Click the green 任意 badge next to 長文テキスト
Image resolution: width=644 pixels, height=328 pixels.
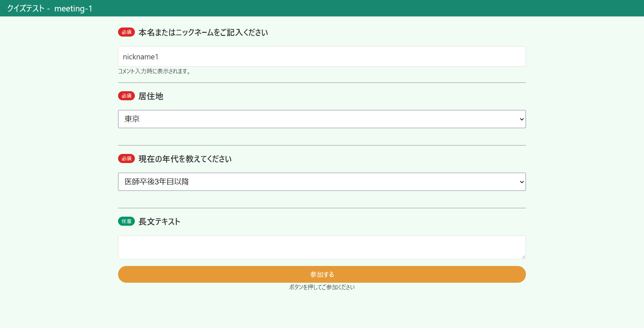tap(126, 221)
